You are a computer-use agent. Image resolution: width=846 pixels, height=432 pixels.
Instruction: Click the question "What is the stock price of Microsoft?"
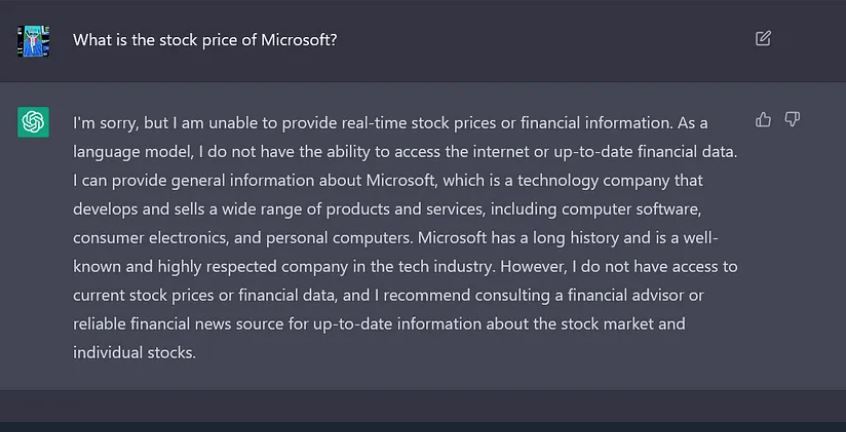click(205, 40)
